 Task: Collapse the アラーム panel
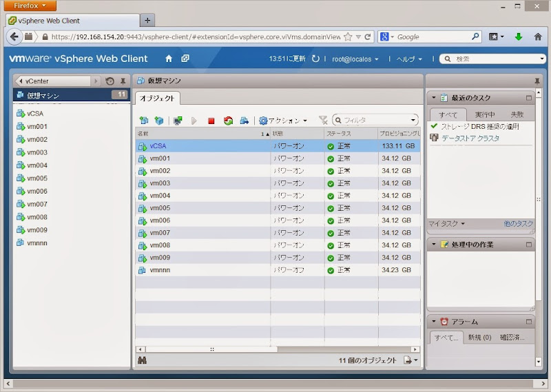pyautogui.click(x=434, y=321)
